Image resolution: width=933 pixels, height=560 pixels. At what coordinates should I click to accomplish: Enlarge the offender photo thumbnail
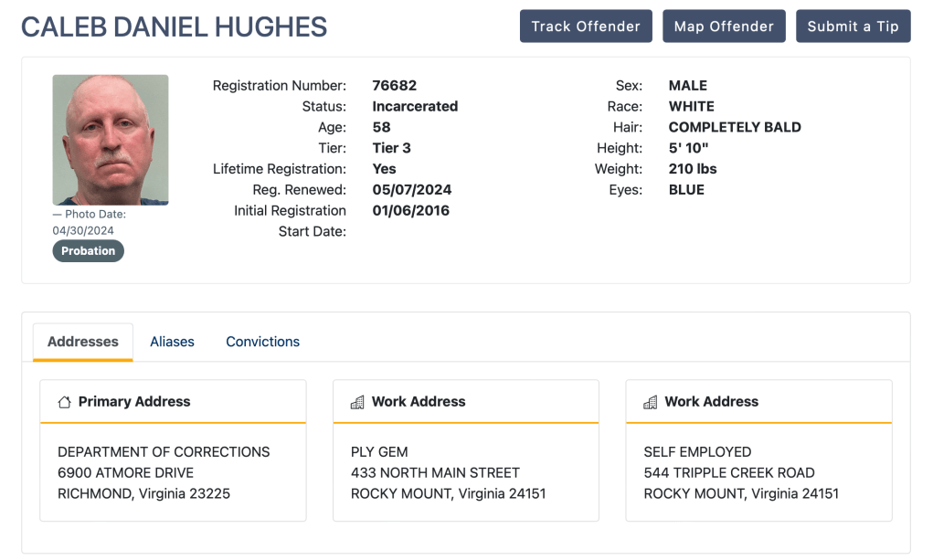pyautogui.click(x=111, y=140)
